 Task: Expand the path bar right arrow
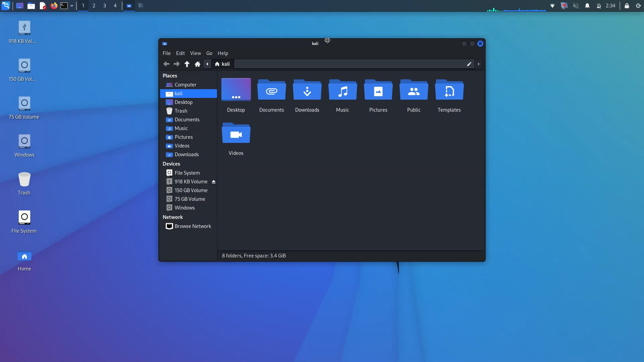[478, 64]
